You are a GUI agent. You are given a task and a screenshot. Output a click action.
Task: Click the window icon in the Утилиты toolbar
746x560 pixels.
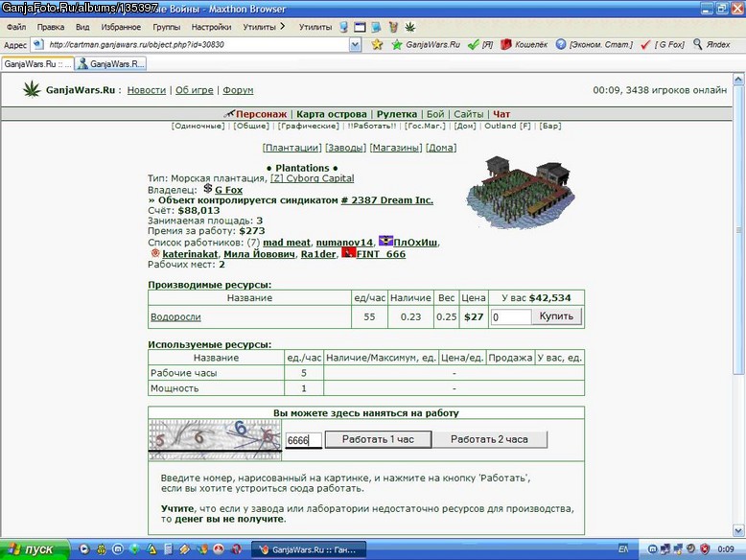tap(361, 27)
